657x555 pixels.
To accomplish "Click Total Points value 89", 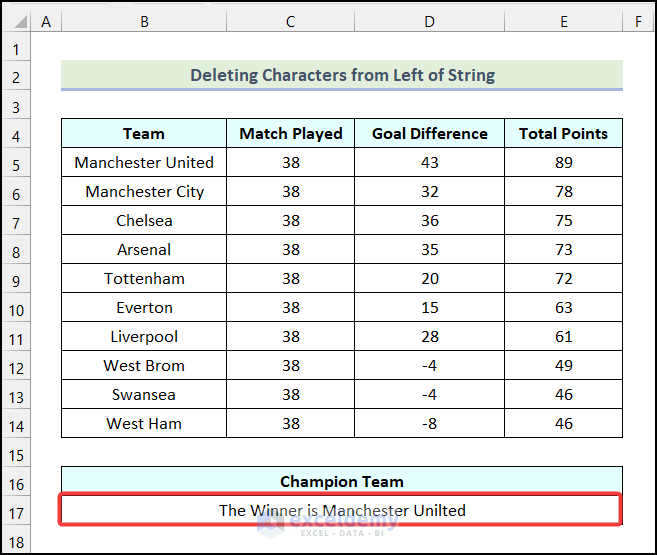I will (x=564, y=162).
